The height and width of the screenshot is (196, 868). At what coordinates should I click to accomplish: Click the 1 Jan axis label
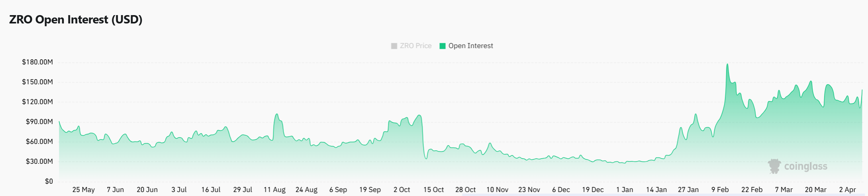(625, 190)
